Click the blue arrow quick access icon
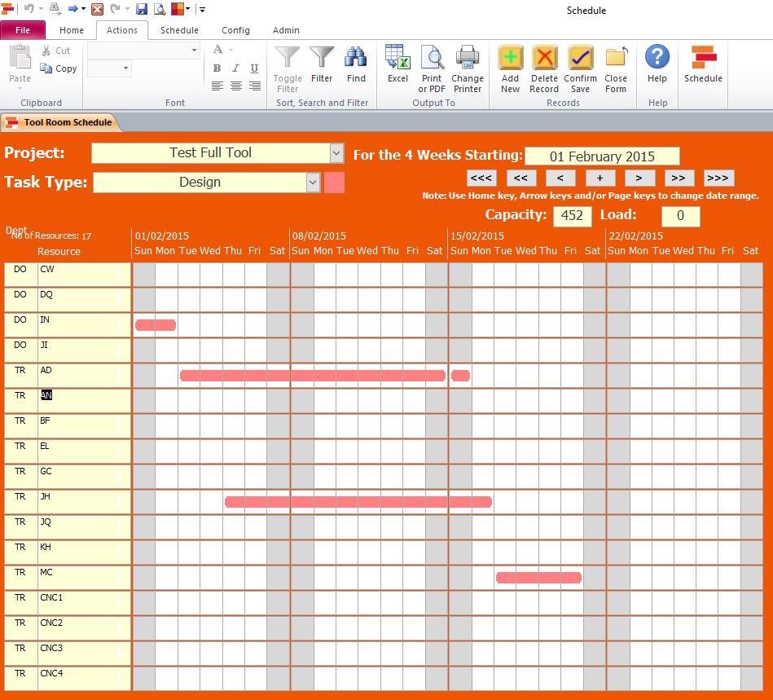The width and height of the screenshot is (773, 700). pos(73,9)
